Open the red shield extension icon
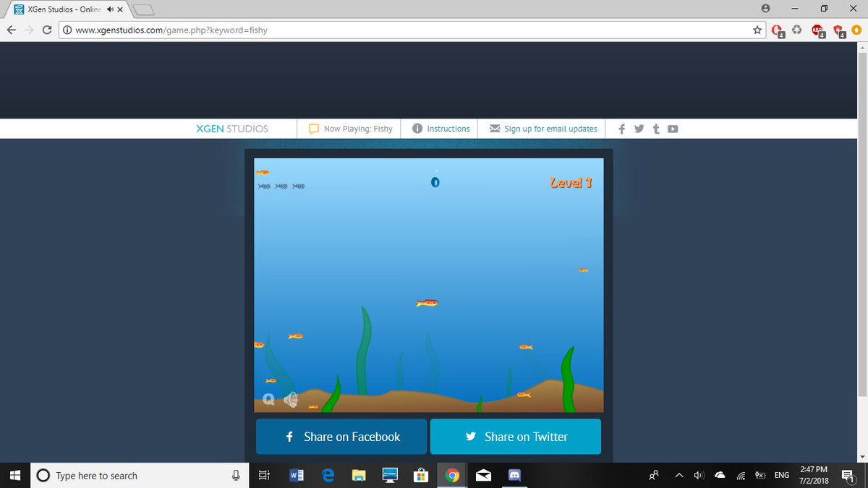This screenshot has height=488, width=868. 838,30
